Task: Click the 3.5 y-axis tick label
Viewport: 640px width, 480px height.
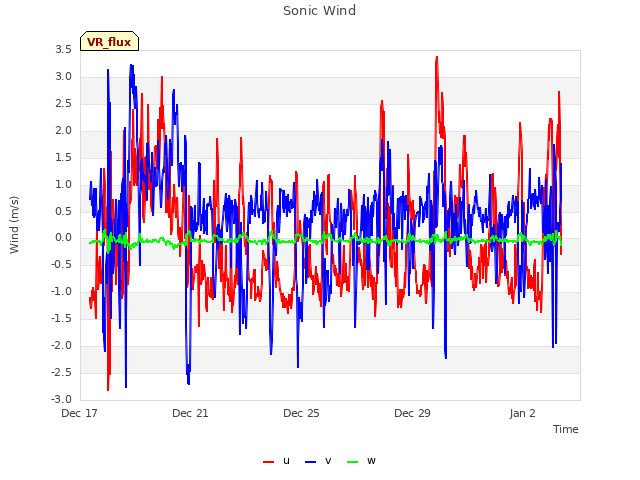Action: click(63, 49)
